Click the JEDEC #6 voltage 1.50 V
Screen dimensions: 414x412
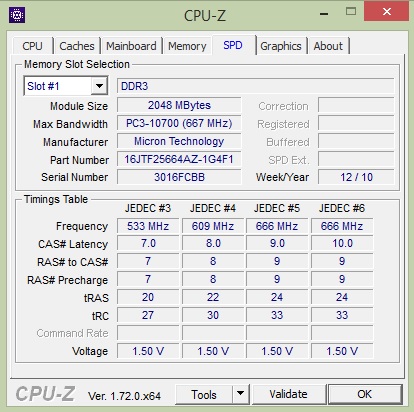[342, 351]
